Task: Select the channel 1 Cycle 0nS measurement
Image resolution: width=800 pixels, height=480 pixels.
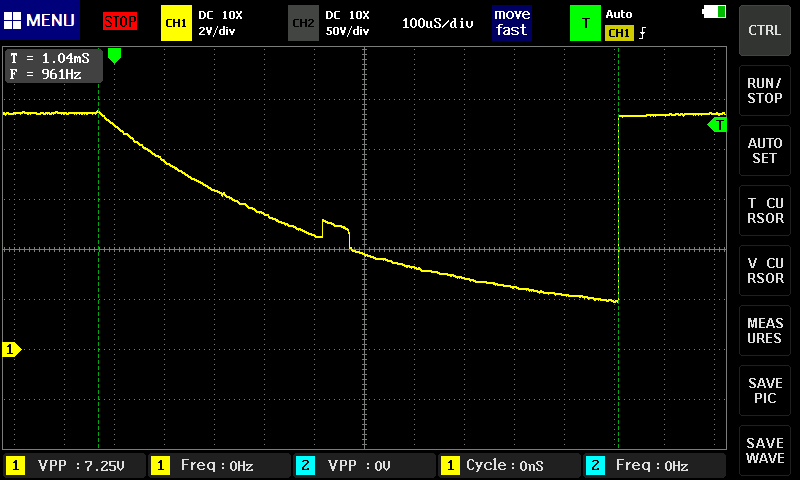Action: 510,465
